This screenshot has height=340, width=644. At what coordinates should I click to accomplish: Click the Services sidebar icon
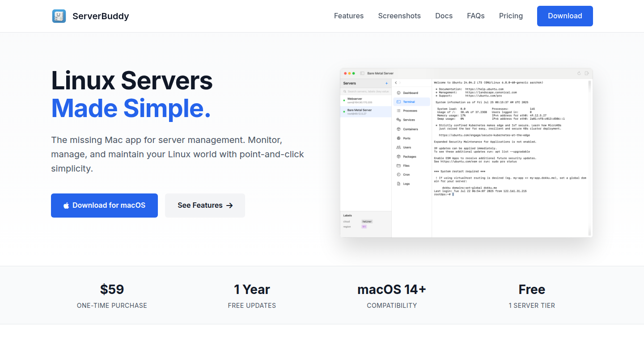click(x=398, y=120)
